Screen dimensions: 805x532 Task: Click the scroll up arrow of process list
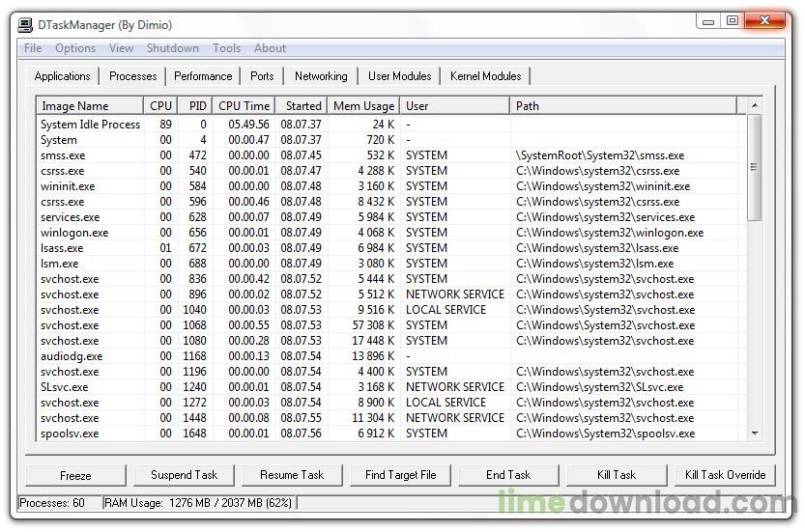click(755, 105)
